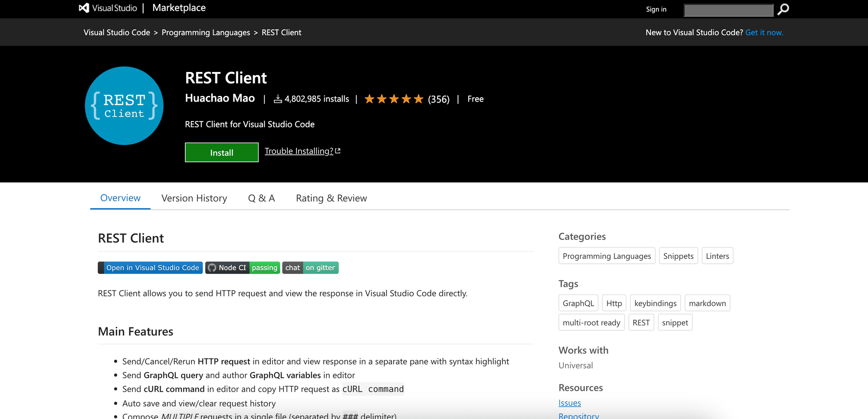Click Sign in at the top
This screenshot has height=419, width=868.
click(656, 10)
